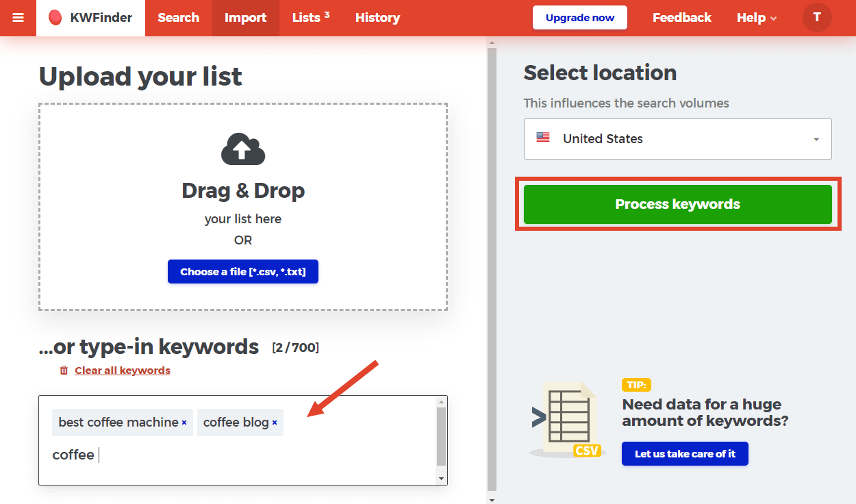Click the location dropdown arrow
Viewport: 856px width, 504px height.
(x=816, y=139)
